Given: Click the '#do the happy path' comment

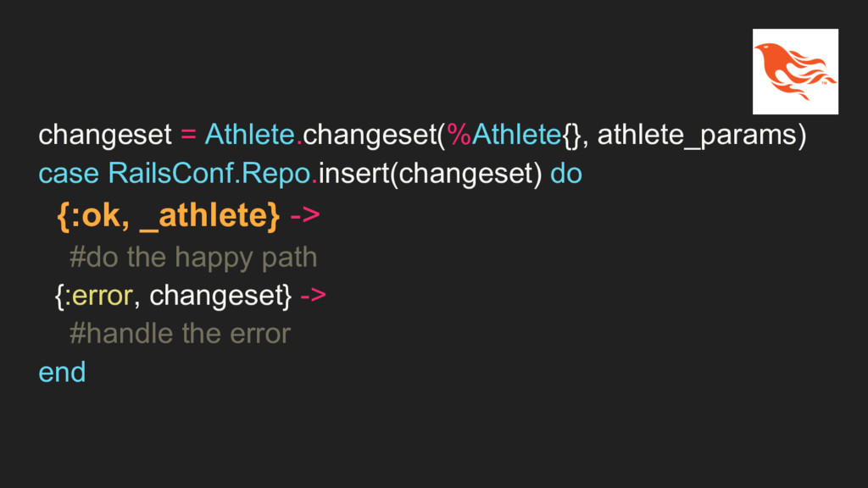Looking at the screenshot, I should point(193,258).
